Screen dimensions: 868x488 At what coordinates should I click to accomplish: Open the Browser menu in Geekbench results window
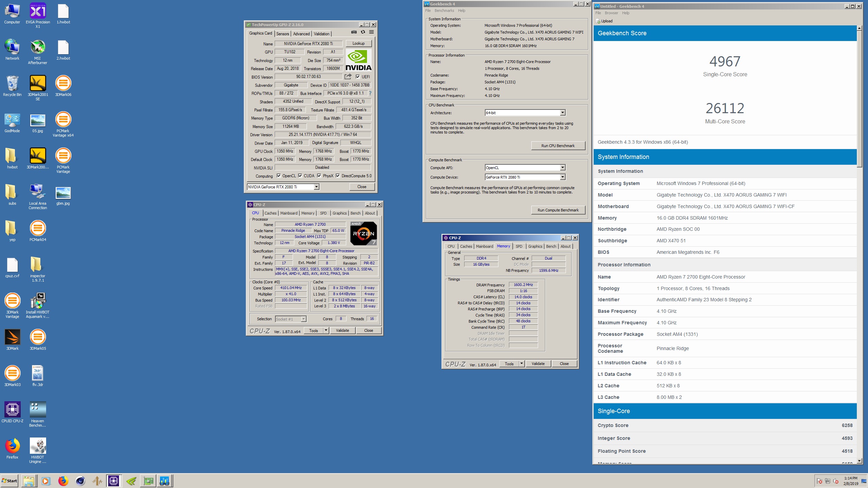pos(611,13)
